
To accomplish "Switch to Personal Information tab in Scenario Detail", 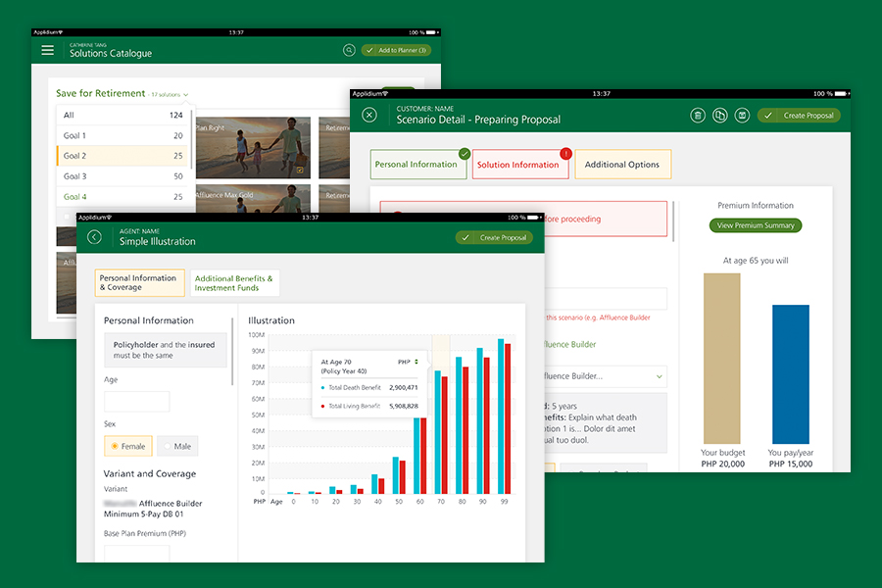I will point(417,165).
